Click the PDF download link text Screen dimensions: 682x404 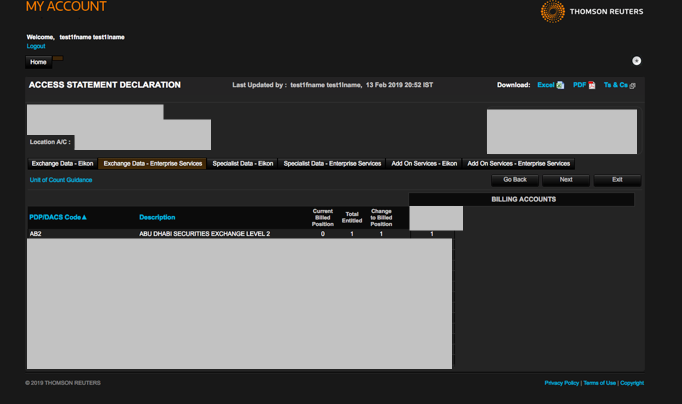(x=579, y=85)
